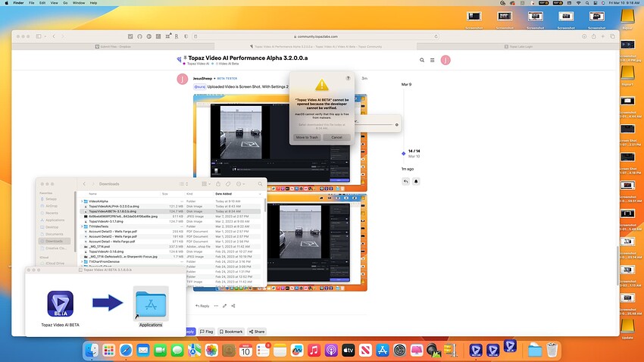Expand the TVChartFromDenoise folder in Downloads
Screen dimensions: 644x362
pyautogui.click(x=82, y=262)
